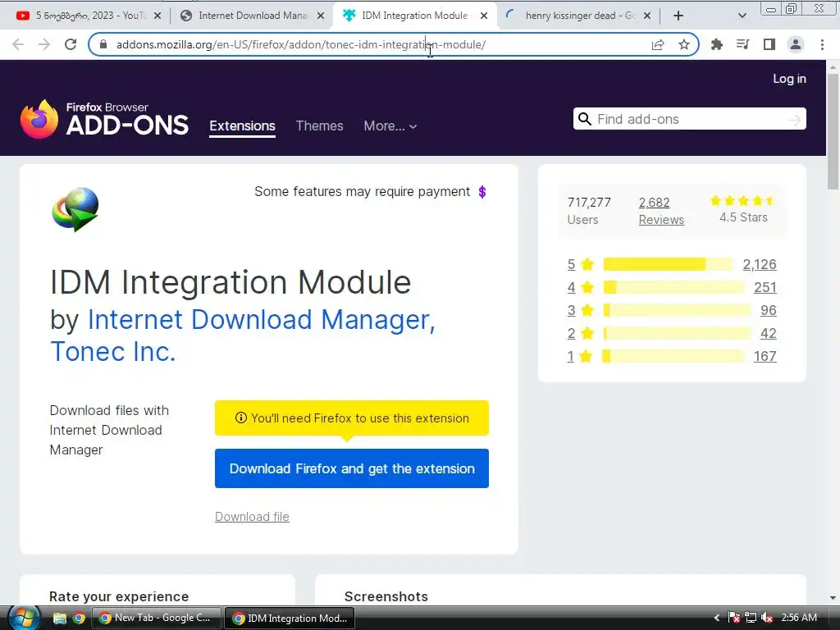View site info via the padlock icon
The image size is (840, 630).
coord(103,44)
